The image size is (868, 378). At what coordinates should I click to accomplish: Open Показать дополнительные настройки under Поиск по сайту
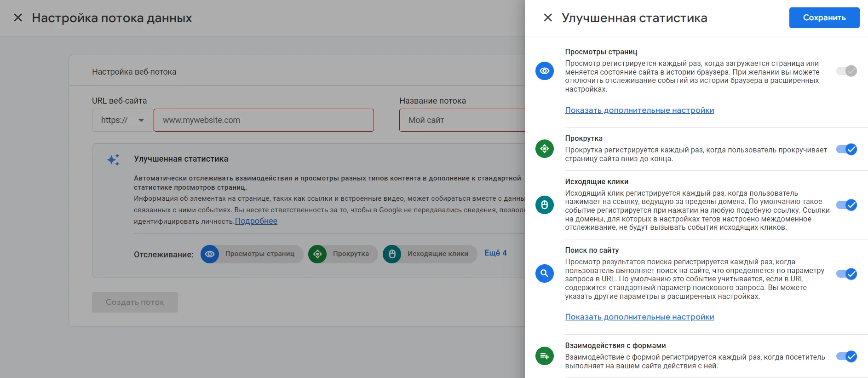pos(639,317)
